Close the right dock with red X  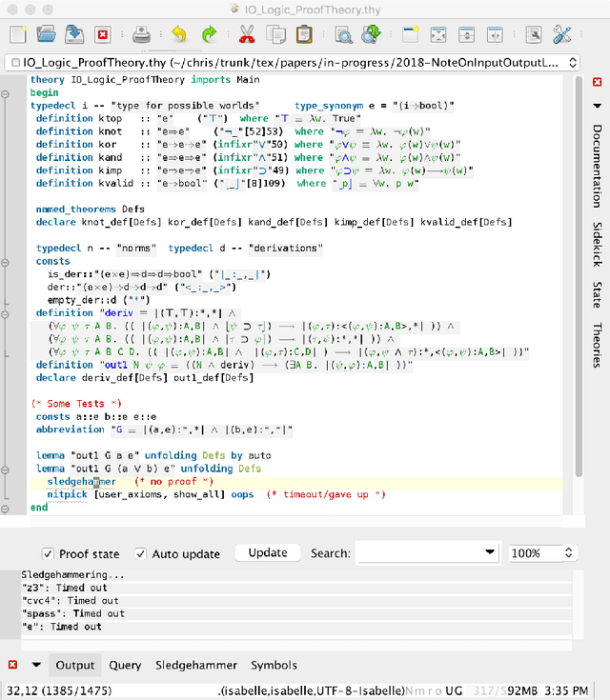click(597, 82)
